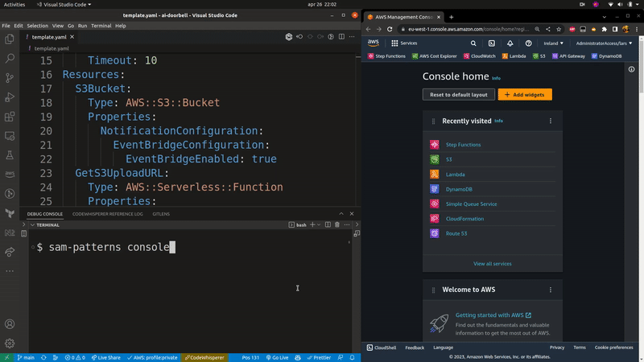Viewport: 644px width, 362px height.
Task: Launch CloudShell from AWS top bar icon
Action: pos(492,43)
